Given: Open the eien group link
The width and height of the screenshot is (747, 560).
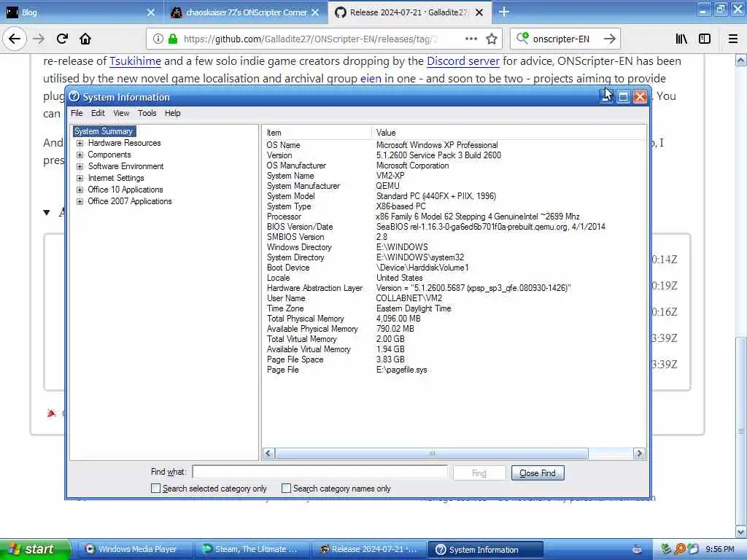Looking at the screenshot, I should [371, 78].
